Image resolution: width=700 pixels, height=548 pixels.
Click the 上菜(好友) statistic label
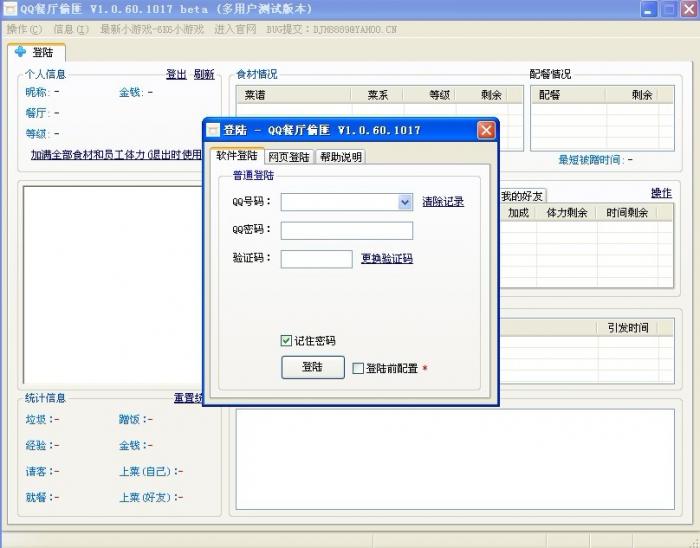[148, 497]
